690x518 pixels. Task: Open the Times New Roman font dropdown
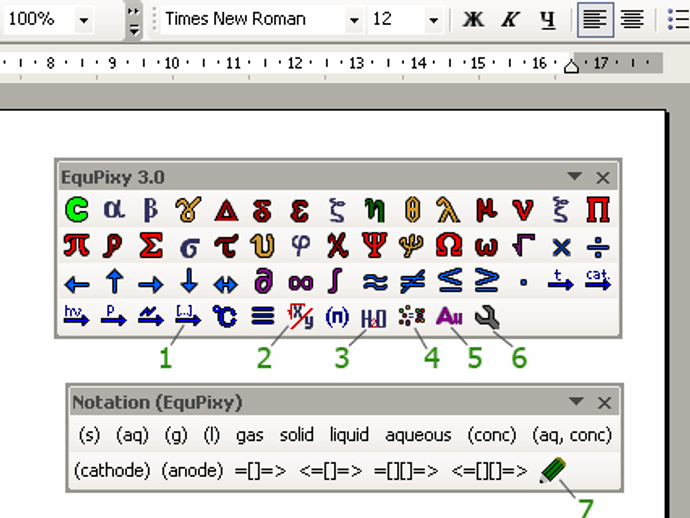coord(354,20)
